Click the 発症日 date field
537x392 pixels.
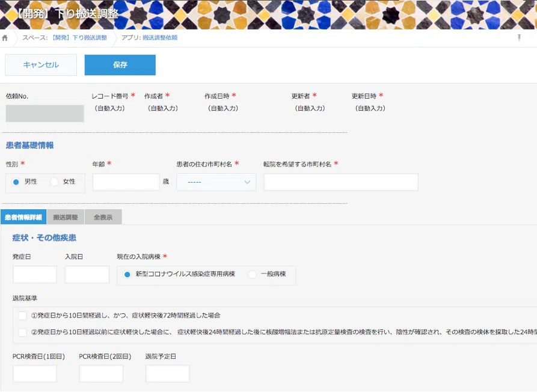pos(34,275)
